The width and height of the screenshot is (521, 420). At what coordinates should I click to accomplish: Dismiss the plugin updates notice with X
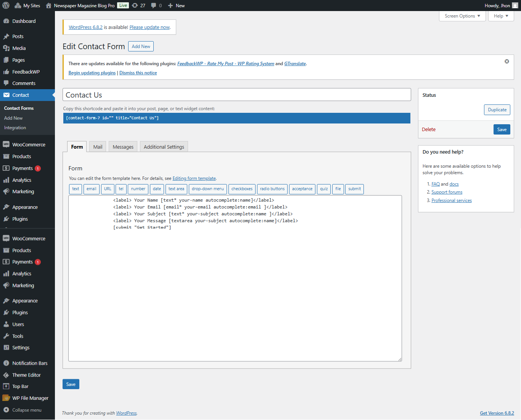507,61
